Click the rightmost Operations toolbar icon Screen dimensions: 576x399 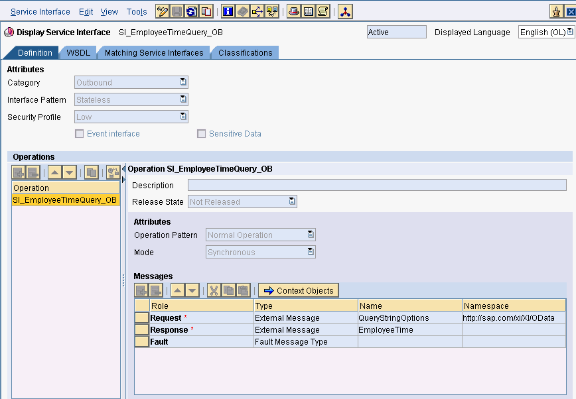[113, 172]
